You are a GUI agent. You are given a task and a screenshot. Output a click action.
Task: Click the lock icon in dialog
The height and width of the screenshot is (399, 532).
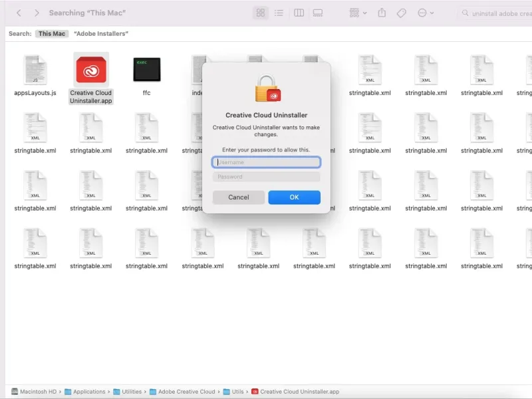(x=267, y=88)
